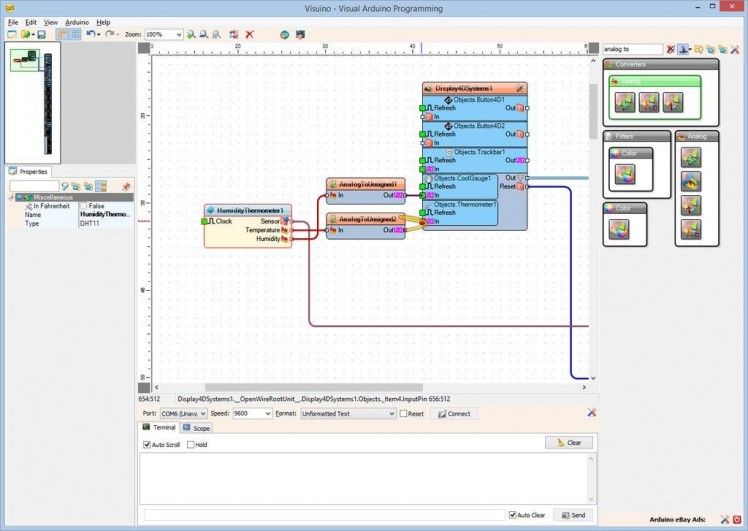Switch to the Scope tab
Screen dimensions: 748x531
pyautogui.click(x=196, y=428)
